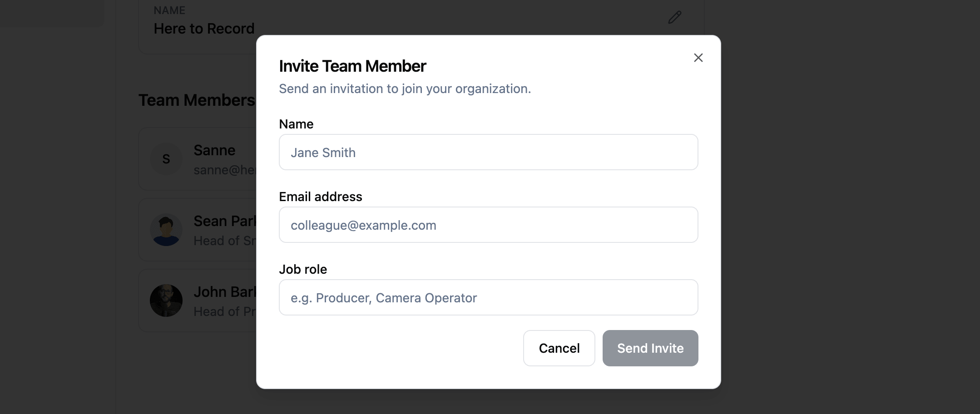Screen dimensions: 980x414
Task: Click the Send Invite button
Action: [x=650, y=348]
